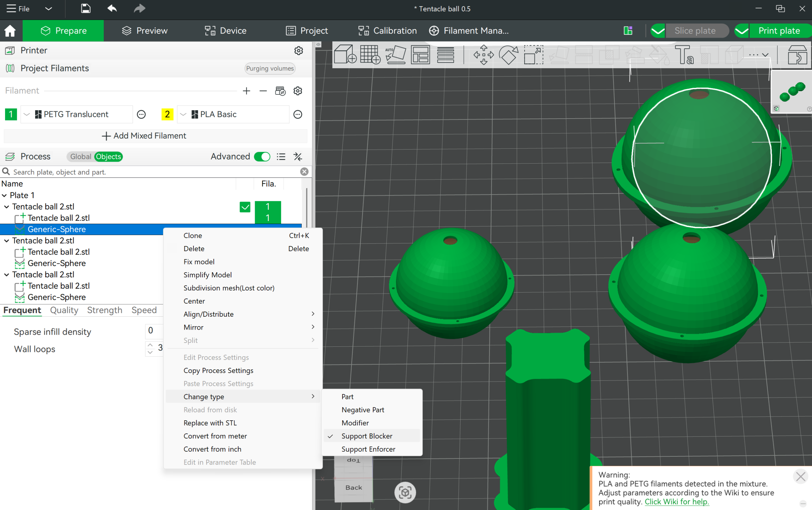Uncheck the printable checkbox for Tentacle ball 2.stl
Image resolution: width=812 pixels, height=510 pixels.
coord(245,207)
